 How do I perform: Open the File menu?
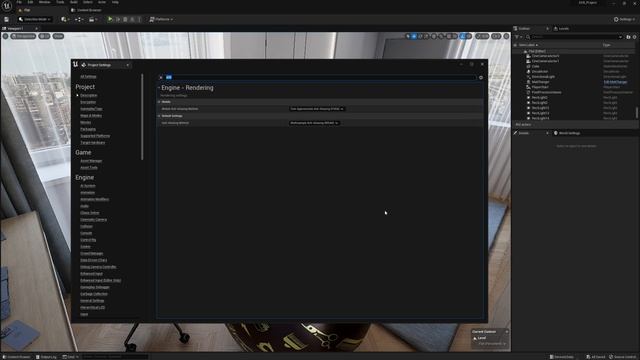[x=19, y=2]
